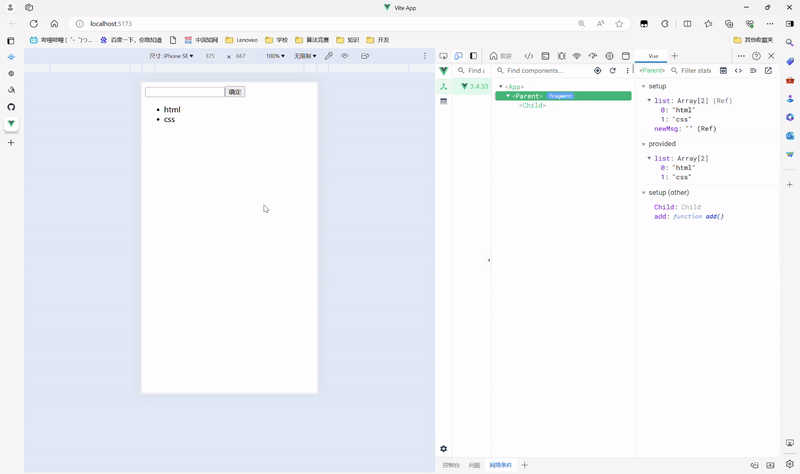Add a new DevTools tab plus

[674, 56]
